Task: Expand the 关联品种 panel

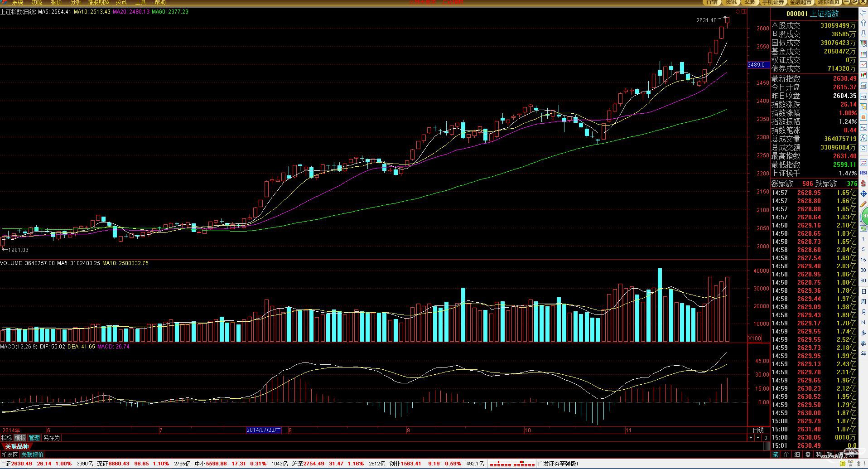Action: (17, 447)
